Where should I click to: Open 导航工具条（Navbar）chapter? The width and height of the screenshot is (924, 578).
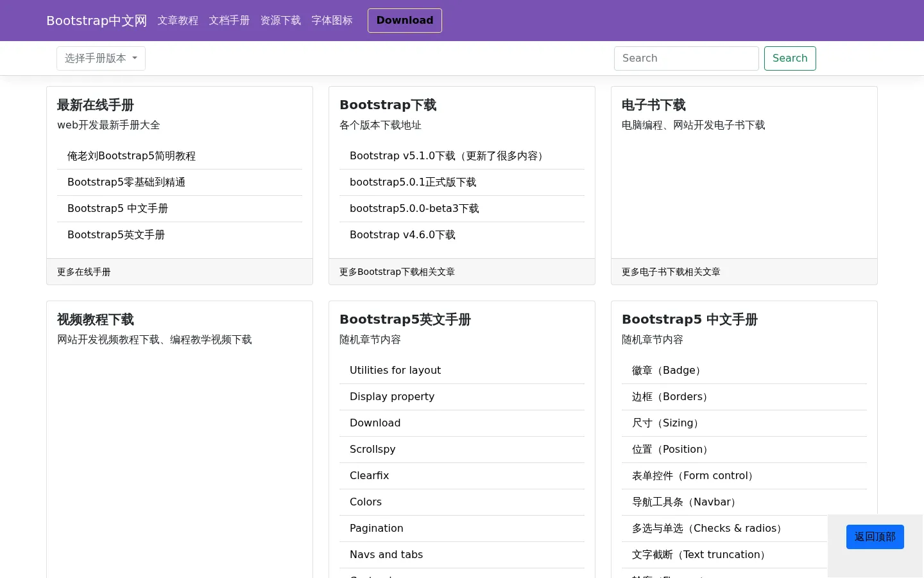[x=686, y=502]
